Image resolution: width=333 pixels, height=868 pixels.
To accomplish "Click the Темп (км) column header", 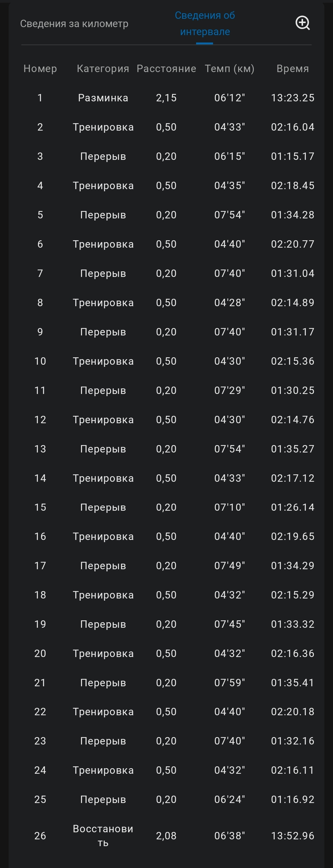I will coord(229,69).
